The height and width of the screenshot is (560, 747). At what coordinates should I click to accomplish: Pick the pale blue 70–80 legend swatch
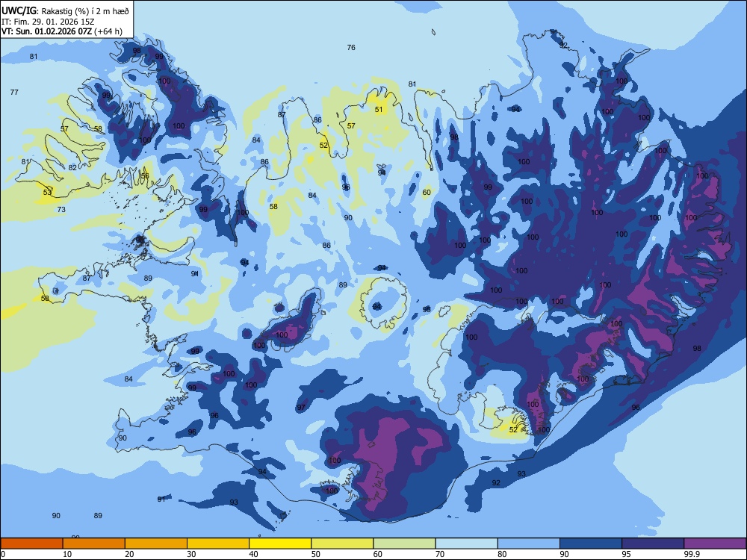pos(466,544)
